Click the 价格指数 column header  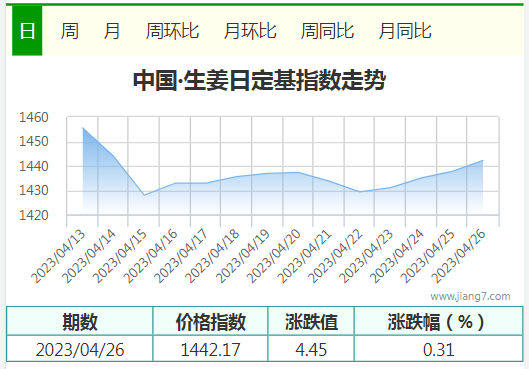[x=211, y=321]
